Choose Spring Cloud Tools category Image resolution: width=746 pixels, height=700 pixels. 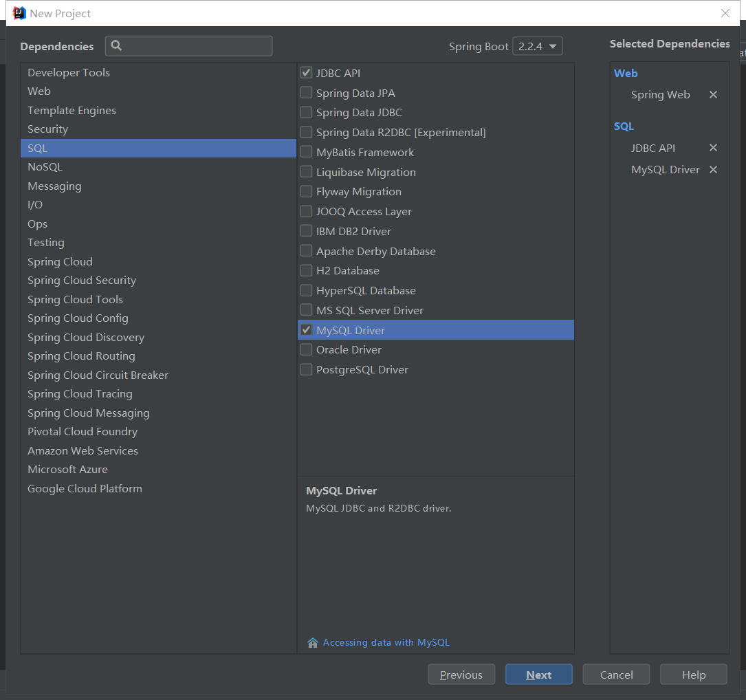point(158,299)
